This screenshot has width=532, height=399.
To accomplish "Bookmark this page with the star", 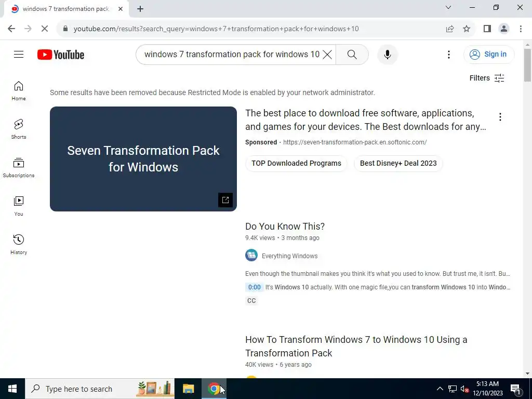I will pyautogui.click(x=467, y=29).
